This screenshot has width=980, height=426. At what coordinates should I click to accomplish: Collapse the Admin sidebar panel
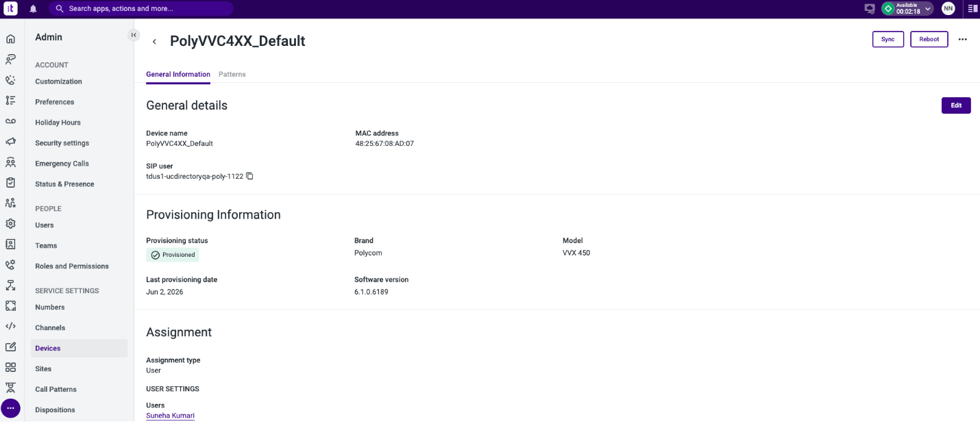pos(134,35)
